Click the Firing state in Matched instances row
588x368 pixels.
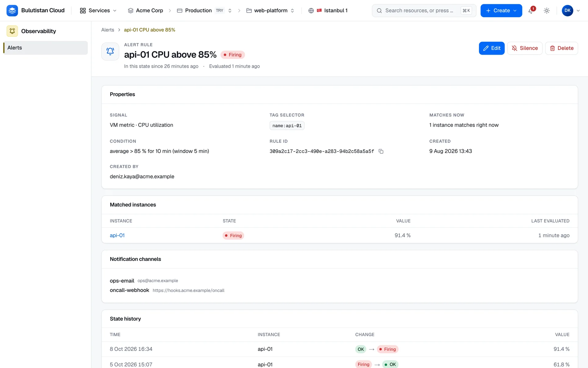click(x=233, y=236)
